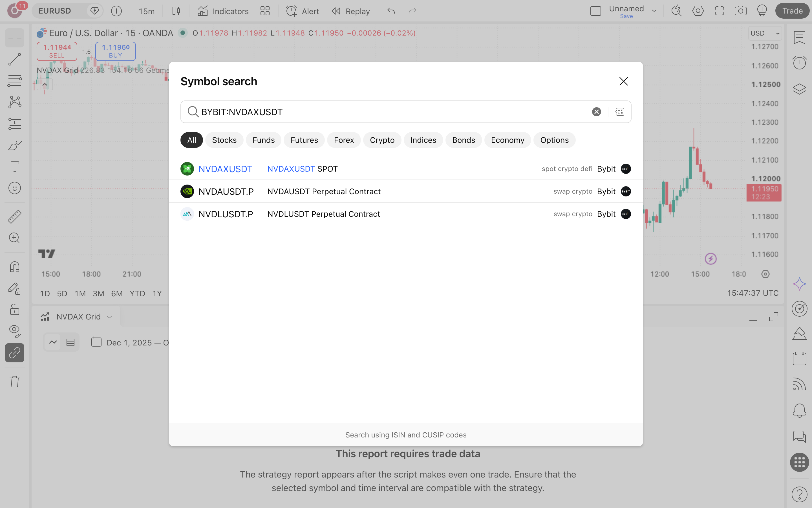Select the measure ruler tool
The image size is (812, 508).
[x=14, y=217]
